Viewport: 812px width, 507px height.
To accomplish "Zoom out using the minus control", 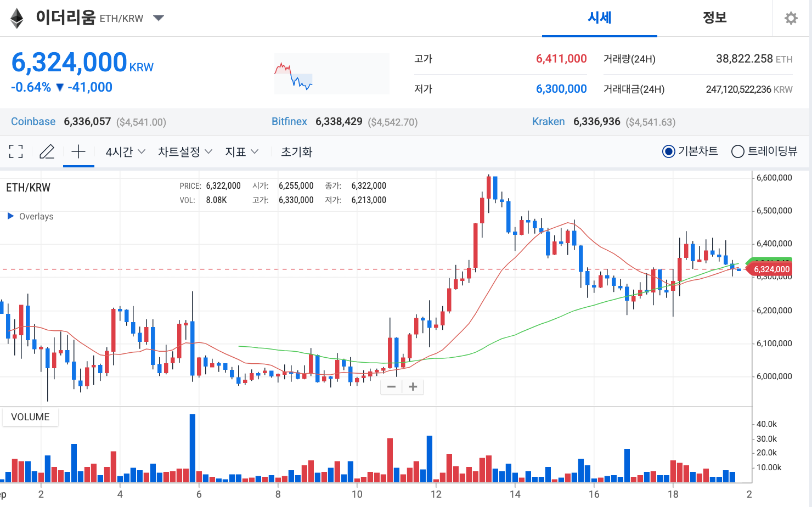I will [x=391, y=387].
